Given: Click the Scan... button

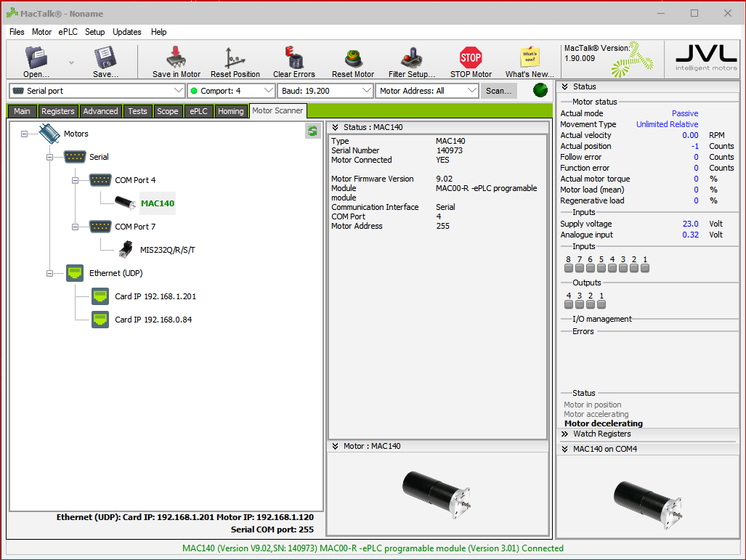Looking at the screenshot, I should (x=498, y=90).
